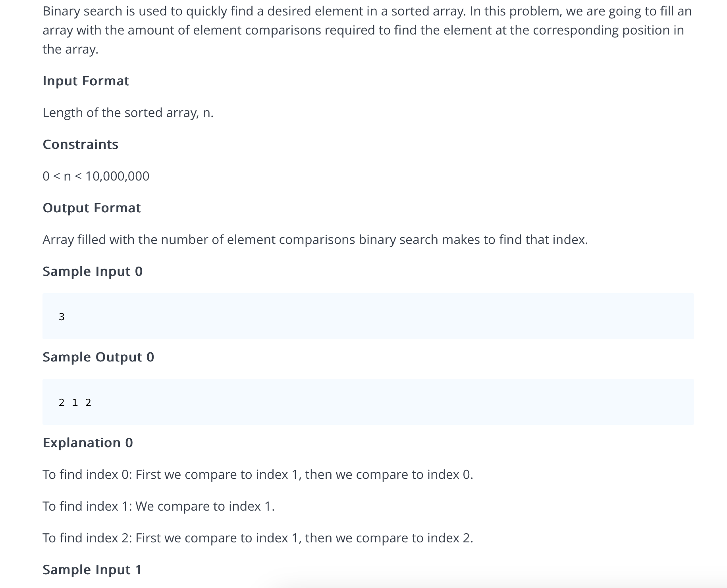Click the middle '1' in sample output
Viewport: 727px width, 588px height.
(75, 402)
